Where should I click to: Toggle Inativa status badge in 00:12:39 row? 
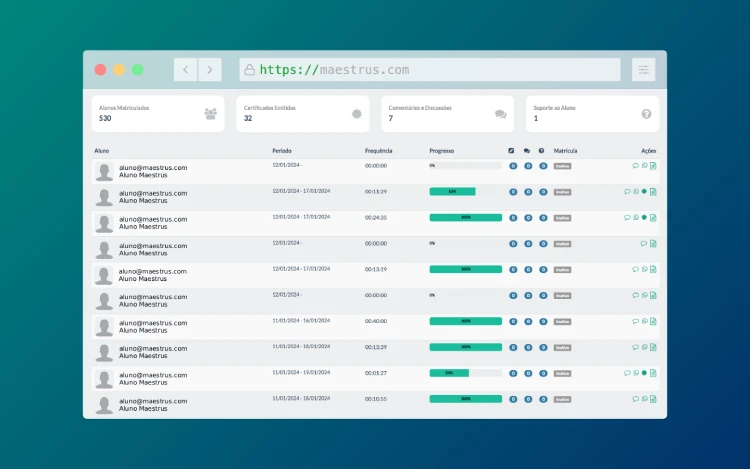pyautogui.click(x=562, y=347)
